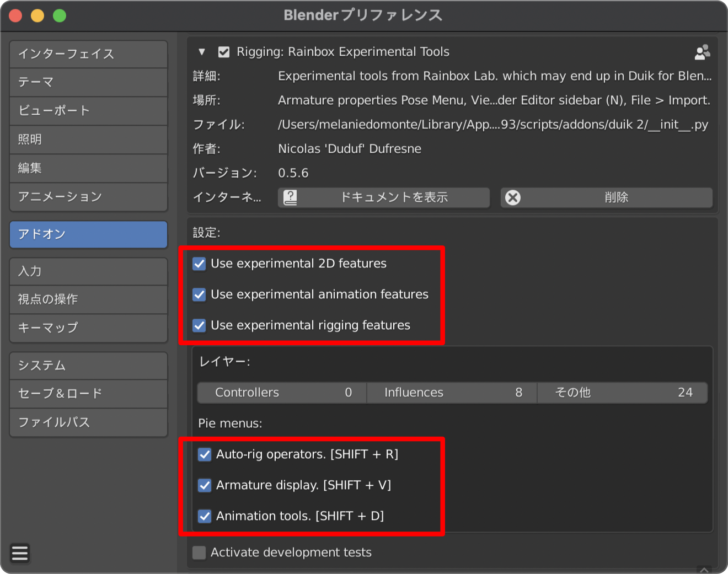Click the bottom-right scroll chevron
Viewport: 728px width, 574px height.
point(704,569)
